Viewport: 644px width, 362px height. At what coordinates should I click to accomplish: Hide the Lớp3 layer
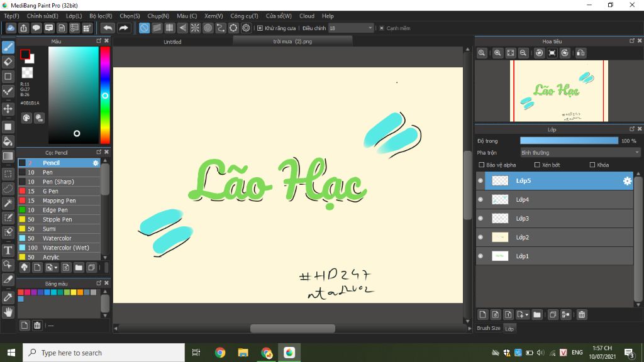pos(480,218)
